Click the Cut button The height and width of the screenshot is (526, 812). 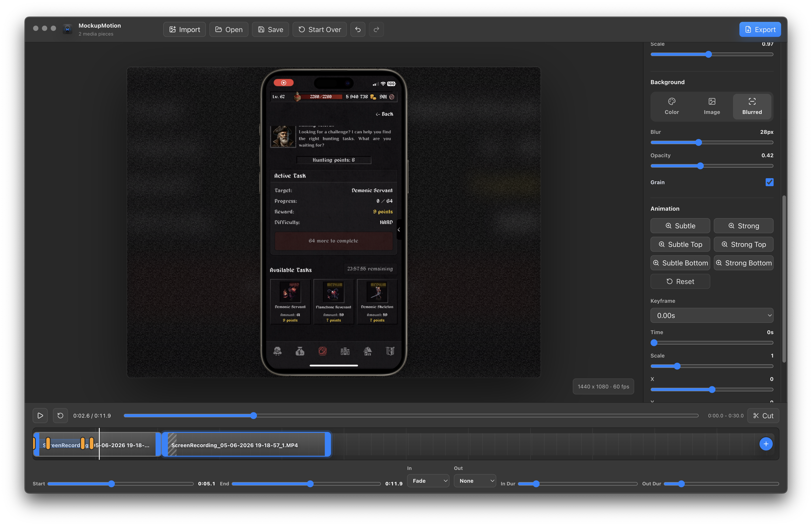763,416
